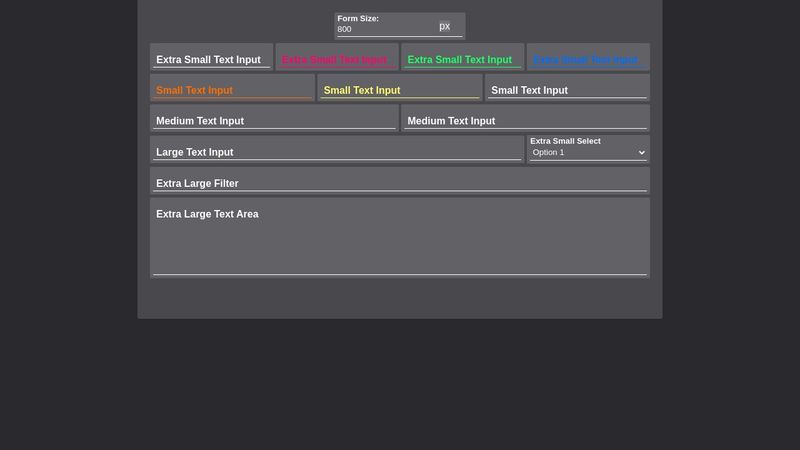Open the Extra Small Select showing Option 1

click(585, 153)
